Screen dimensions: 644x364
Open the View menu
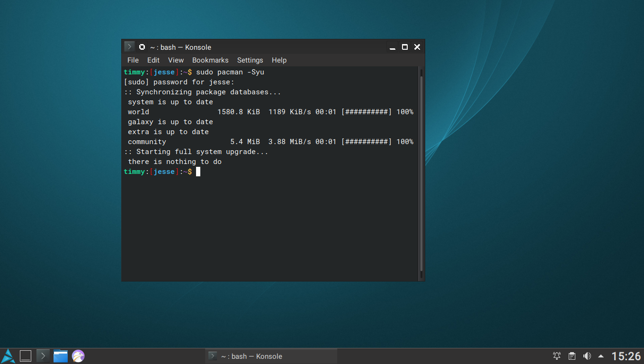tap(176, 60)
